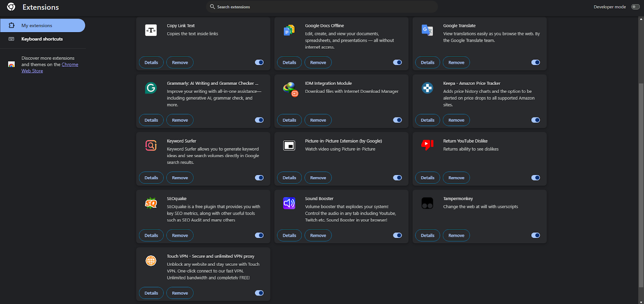Switch off the Grammarly extension
Screen dimensions: 644x304
tap(259, 120)
